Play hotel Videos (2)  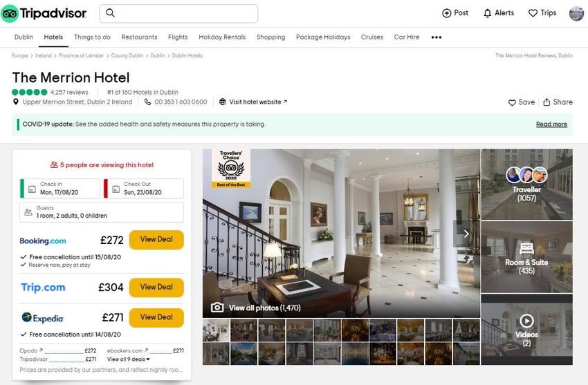click(x=526, y=330)
